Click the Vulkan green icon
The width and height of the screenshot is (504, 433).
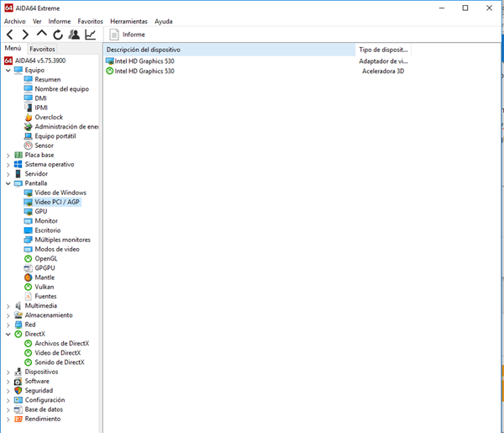coord(29,287)
